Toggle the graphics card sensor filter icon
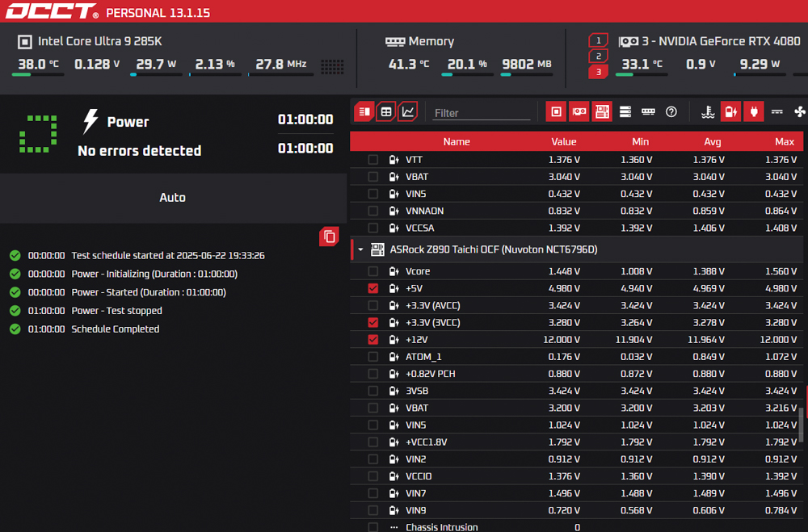This screenshot has height=532, width=808. (x=579, y=111)
